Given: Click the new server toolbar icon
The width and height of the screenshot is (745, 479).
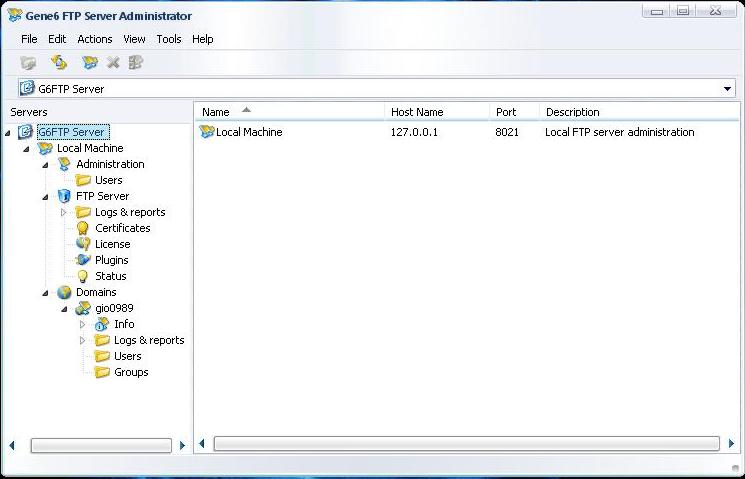Looking at the screenshot, I should [x=90, y=62].
